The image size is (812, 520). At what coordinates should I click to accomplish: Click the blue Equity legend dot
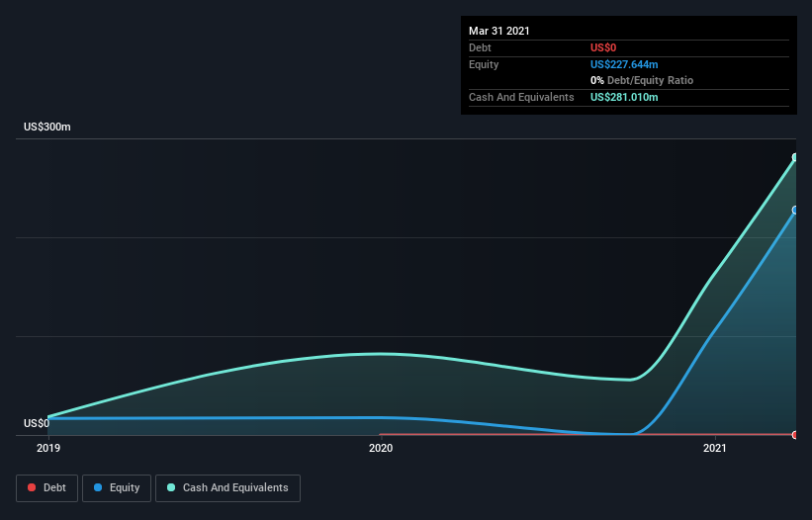98,487
